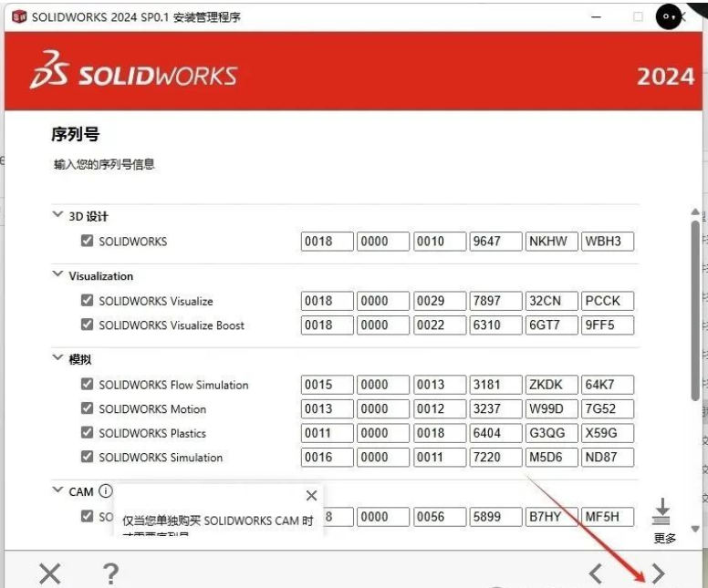This screenshot has height=588, width=708.
Task: Click Simulation serial field ND87
Action: tap(608, 457)
